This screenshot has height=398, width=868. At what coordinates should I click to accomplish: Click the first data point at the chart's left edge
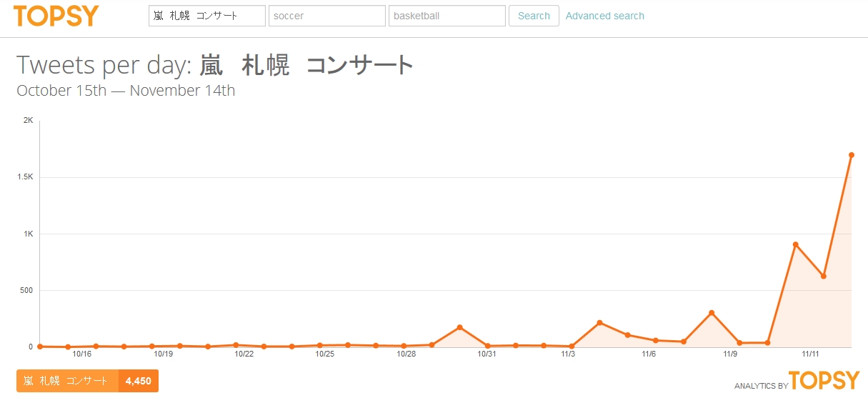click(40, 346)
